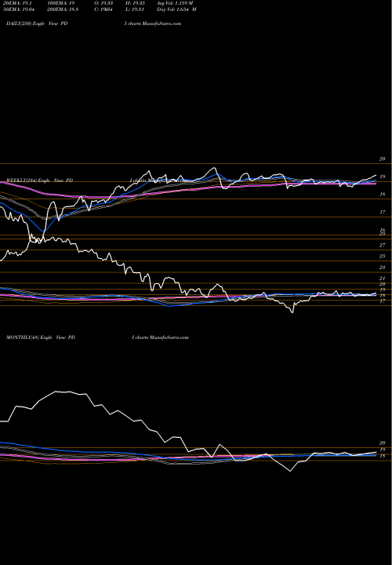
Task: Click the daily chart's 20 price axis label
Action: click(383, 159)
